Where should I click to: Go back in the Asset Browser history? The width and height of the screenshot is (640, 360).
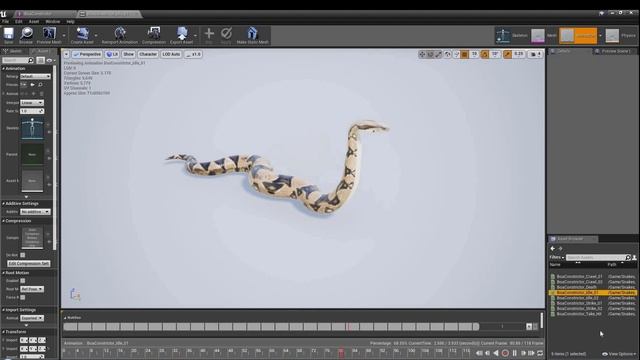click(x=553, y=249)
